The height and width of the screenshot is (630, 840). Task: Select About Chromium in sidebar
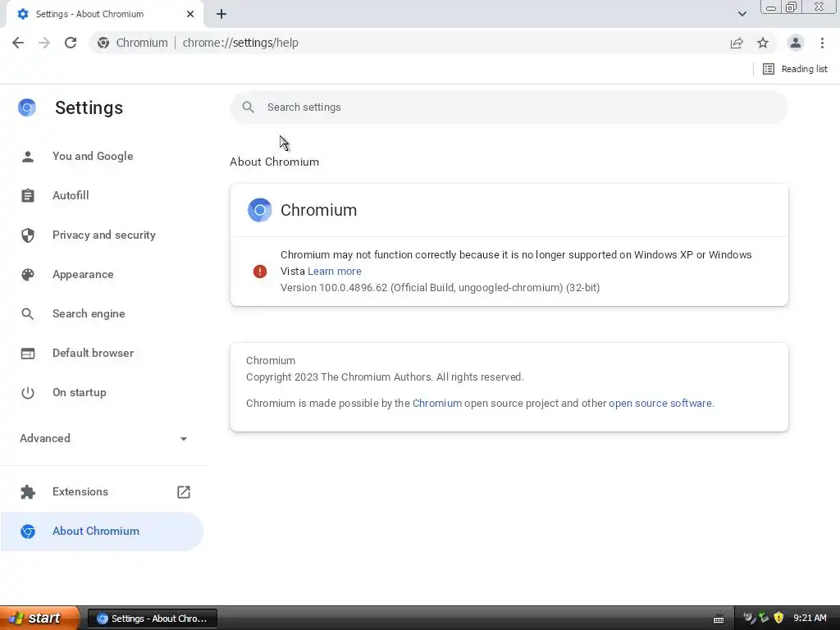[x=102, y=531]
